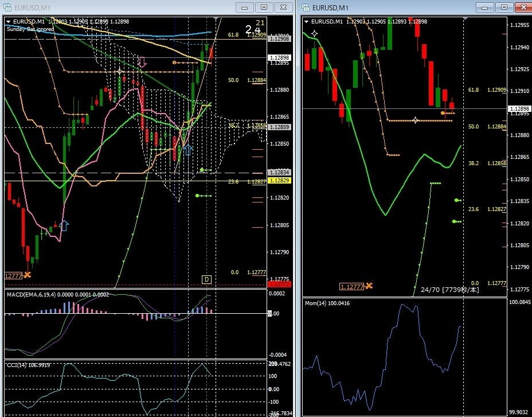Click the right EURUSD,M1 window title icon

306,7
